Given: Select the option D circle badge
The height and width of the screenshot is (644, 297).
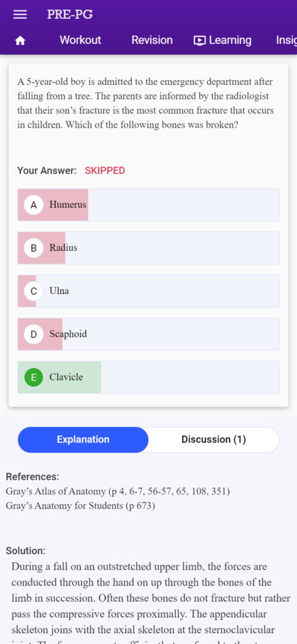Looking at the screenshot, I should (x=34, y=334).
